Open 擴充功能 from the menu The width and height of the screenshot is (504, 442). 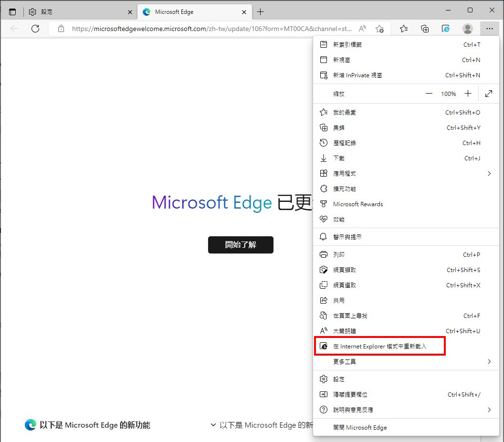(x=406, y=189)
